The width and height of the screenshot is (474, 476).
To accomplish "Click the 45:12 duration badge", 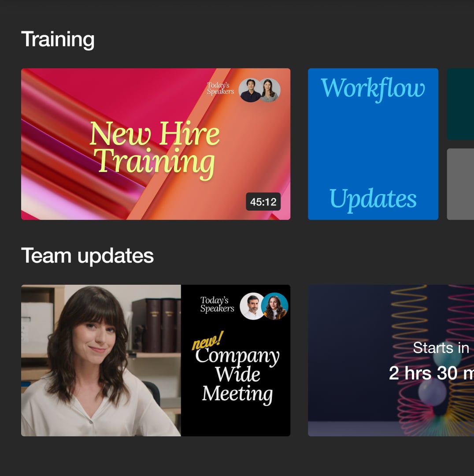I will 263,201.
